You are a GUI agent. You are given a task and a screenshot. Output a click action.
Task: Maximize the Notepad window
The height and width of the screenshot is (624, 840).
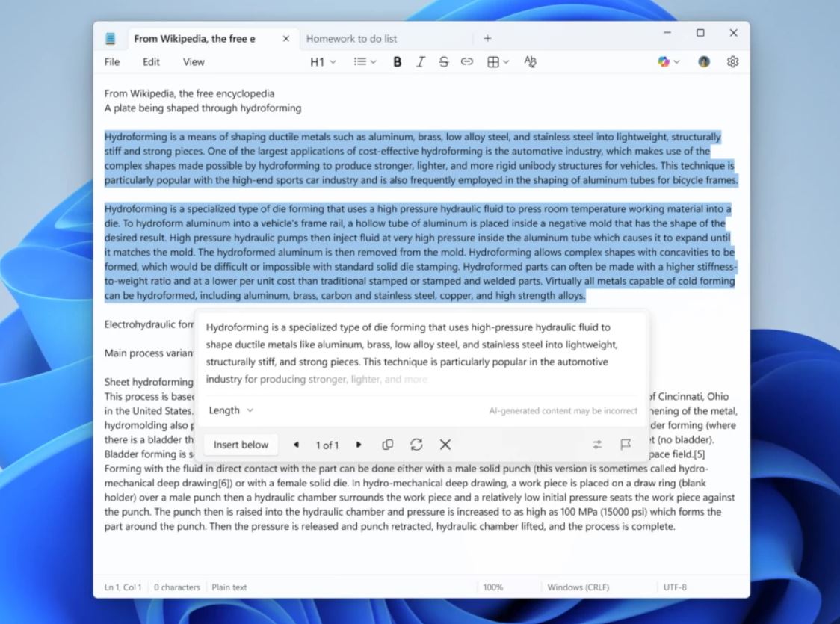700,33
